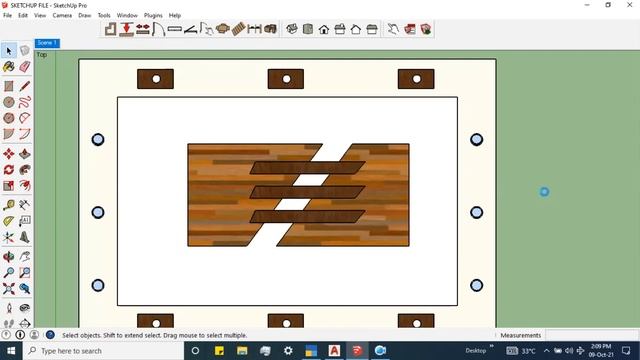Open the File menu
Viewport: 640px width, 360px height.
click(x=7, y=15)
